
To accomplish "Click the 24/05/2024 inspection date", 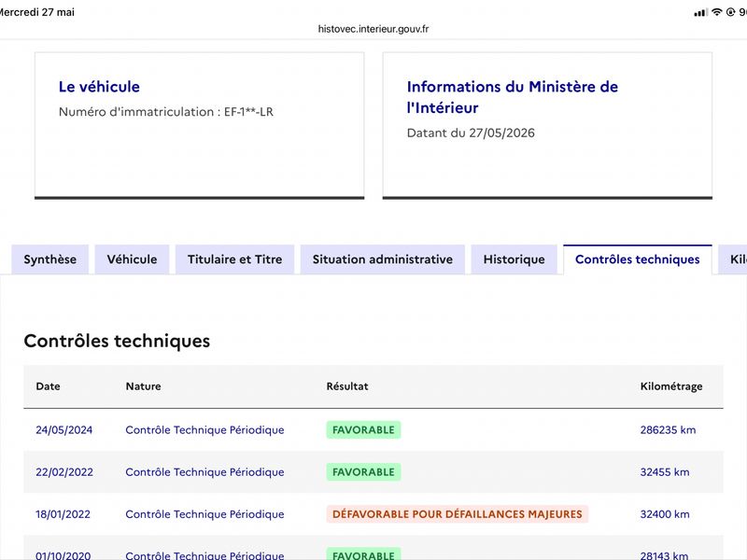I will pyautogui.click(x=63, y=430).
